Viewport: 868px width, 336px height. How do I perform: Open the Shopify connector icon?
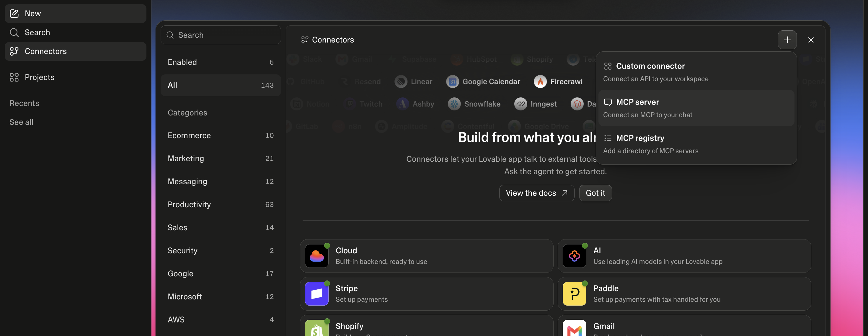316,328
